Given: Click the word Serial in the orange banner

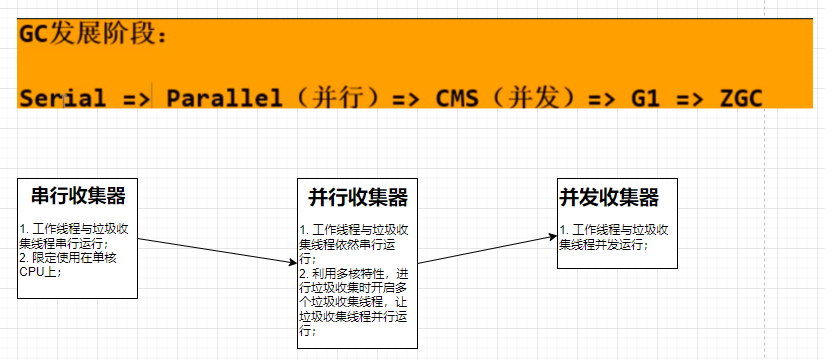Looking at the screenshot, I should [x=62, y=98].
